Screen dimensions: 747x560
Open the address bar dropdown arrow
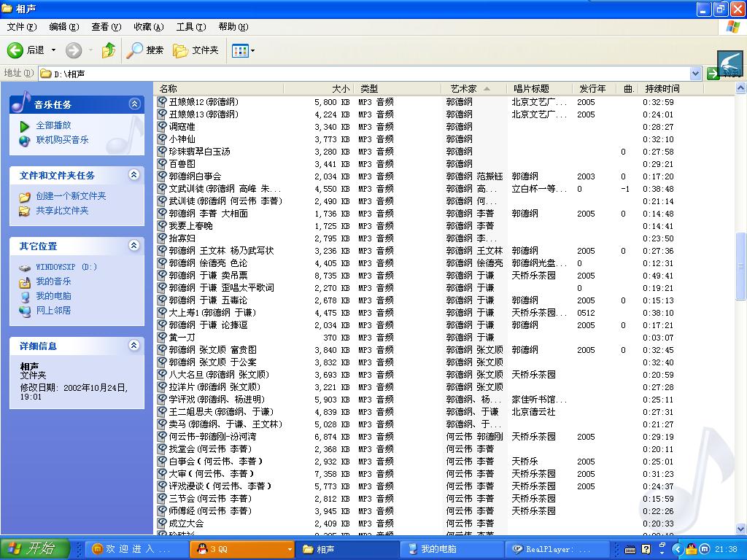pos(695,74)
